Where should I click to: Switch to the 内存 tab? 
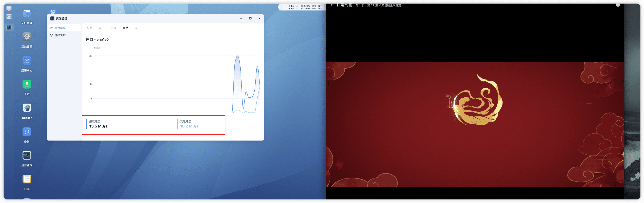pos(113,28)
